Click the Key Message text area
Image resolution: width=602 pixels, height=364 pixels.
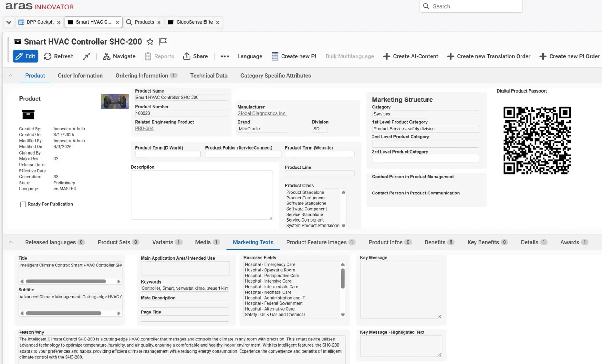[401, 290]
